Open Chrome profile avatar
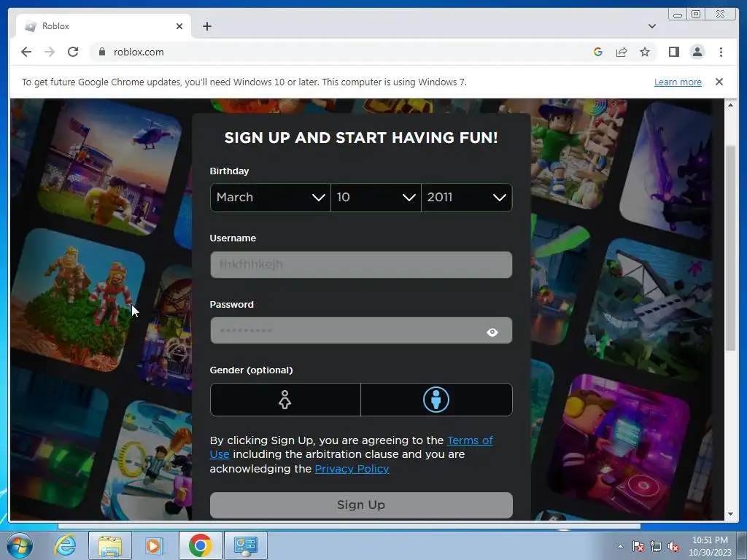This screenshot has width=747, height=560. [x=697, y=52]
